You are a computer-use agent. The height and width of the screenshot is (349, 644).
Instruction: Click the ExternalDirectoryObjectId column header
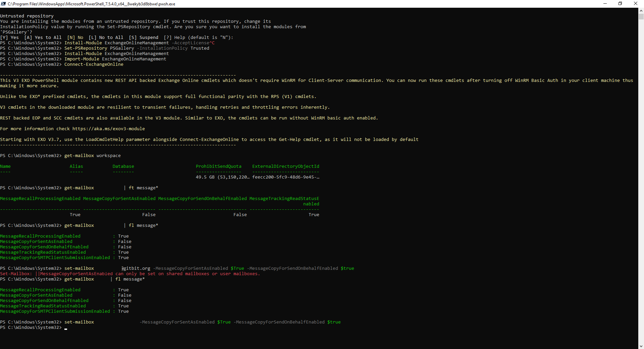tap(285, 166)
